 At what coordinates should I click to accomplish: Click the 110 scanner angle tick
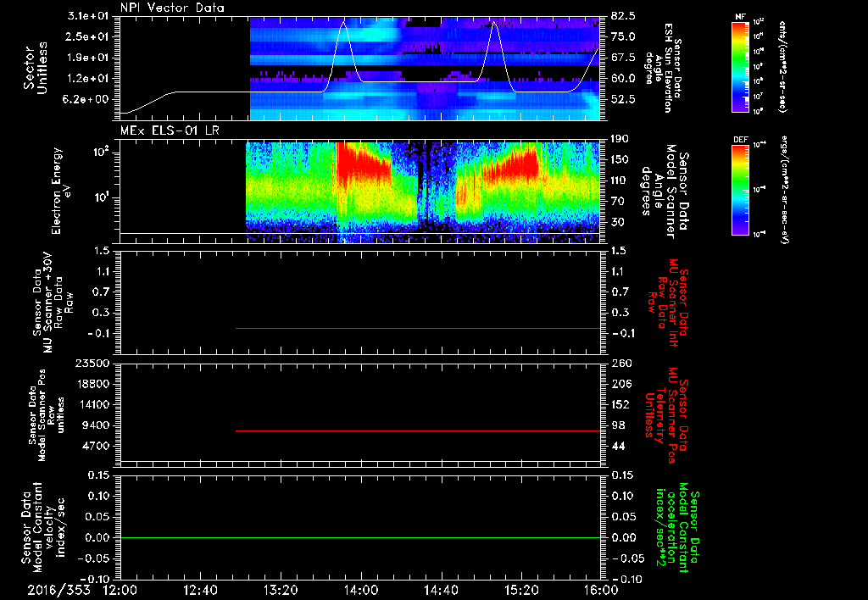pos(620,181)
